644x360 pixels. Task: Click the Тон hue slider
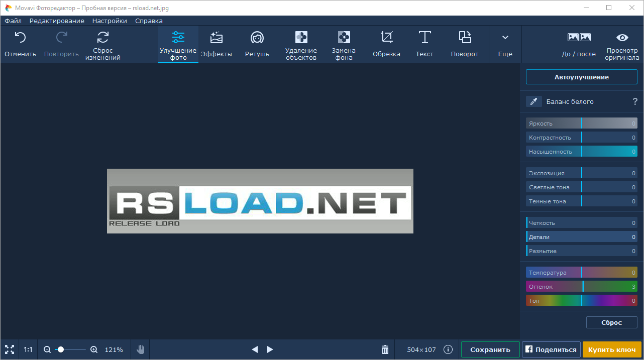[x=582, y=301]
